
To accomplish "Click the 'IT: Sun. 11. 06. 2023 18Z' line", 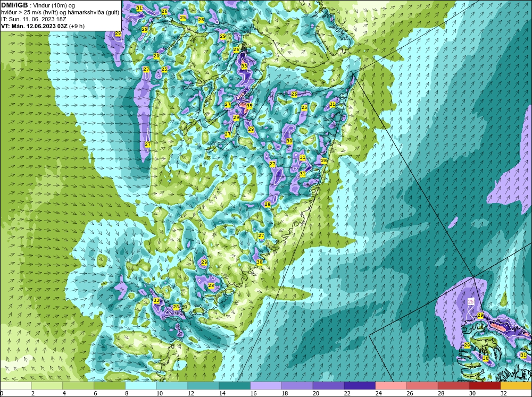I will 34,19.
